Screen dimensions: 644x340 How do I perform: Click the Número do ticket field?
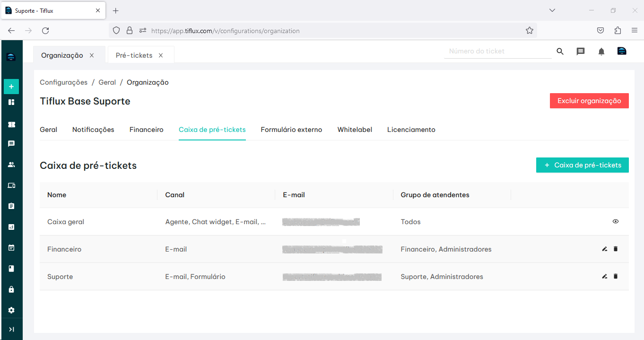coord(497,51)
